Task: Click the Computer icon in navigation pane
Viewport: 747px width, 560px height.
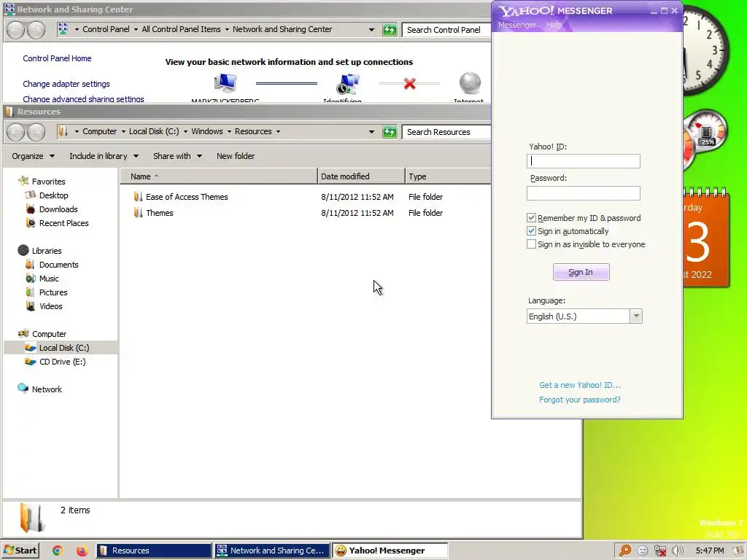Action: tap(23, 334)
